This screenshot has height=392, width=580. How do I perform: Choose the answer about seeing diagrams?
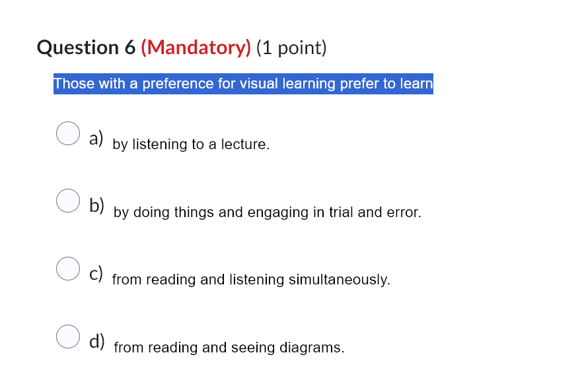coord(67,337)
